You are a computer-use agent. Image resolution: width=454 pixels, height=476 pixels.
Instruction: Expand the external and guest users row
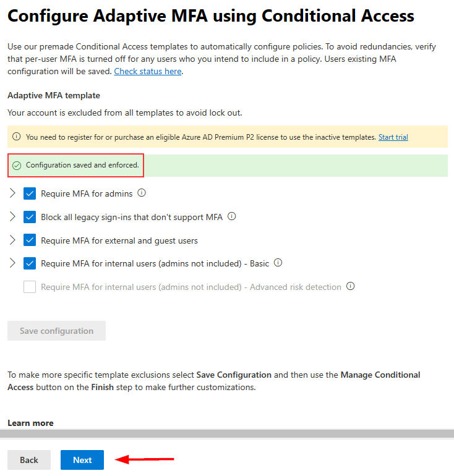(x=13, y=240)
